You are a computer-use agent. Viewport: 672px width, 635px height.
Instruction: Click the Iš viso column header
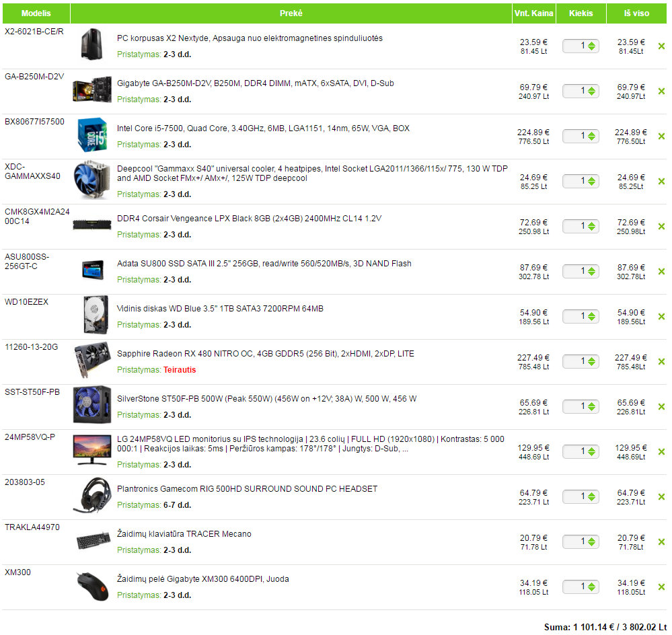(x=636, y=13)
